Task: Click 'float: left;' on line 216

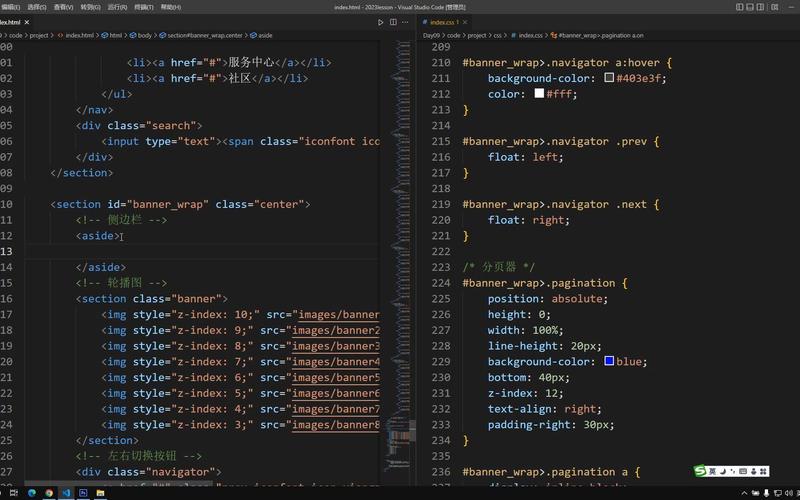Action: tap(525, 157)
